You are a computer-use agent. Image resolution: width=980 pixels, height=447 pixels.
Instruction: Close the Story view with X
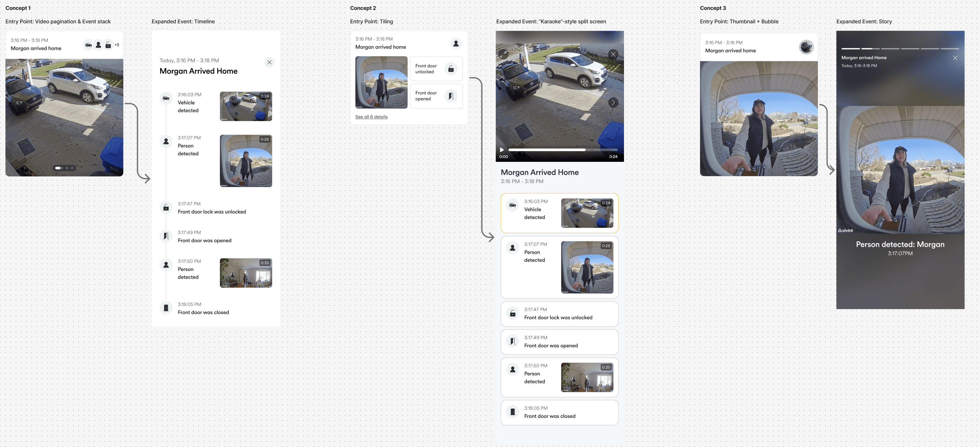tap(955, 58)
